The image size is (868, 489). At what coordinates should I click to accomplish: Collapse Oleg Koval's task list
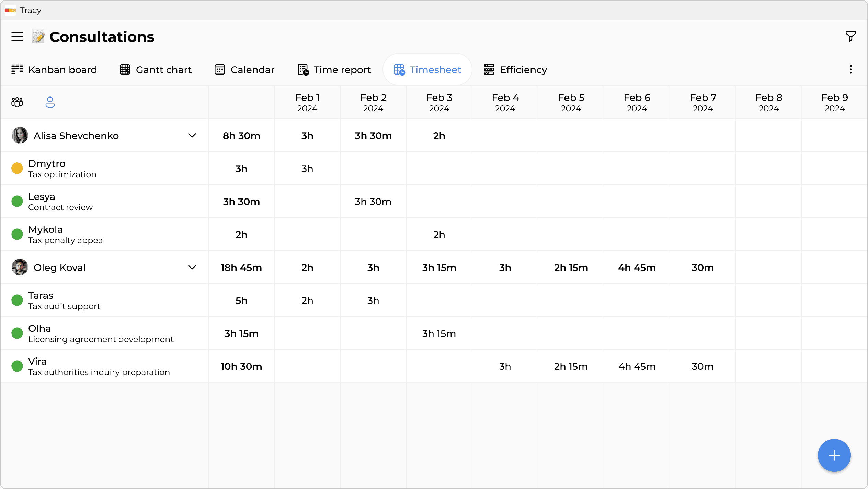tap(192, 267)
